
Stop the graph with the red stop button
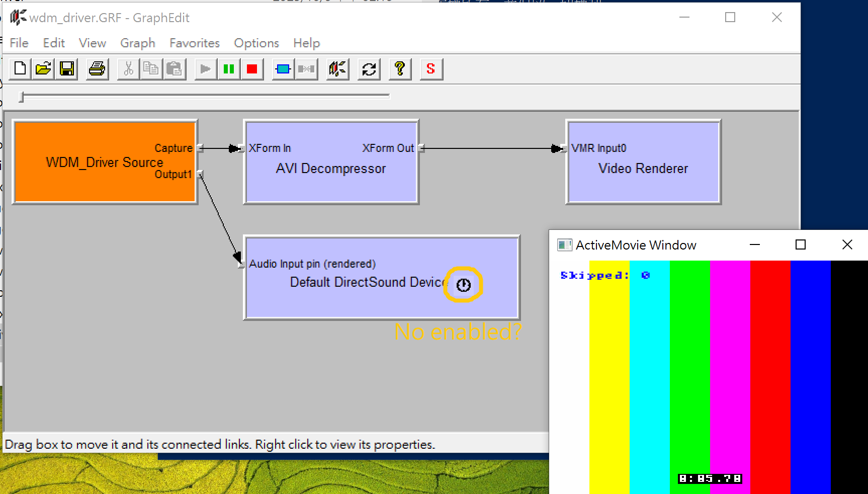tap(252, 69)
